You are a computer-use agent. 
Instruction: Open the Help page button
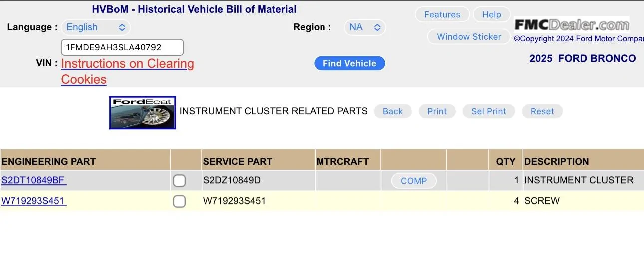[x=491, y=15]
